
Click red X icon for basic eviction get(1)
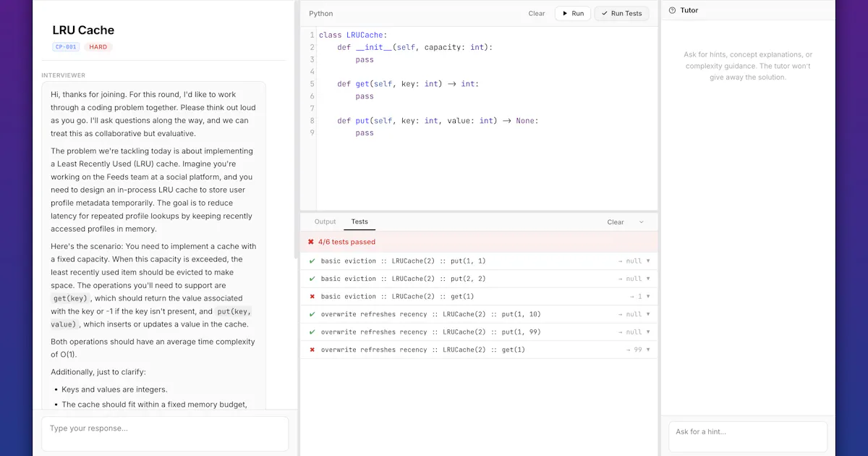312,296
